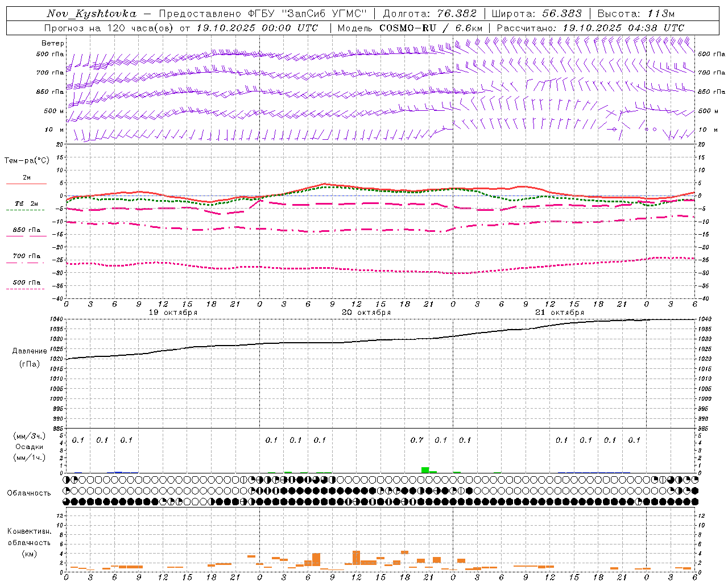Click the 'Широта: 56.383' latitude value
Viewport: 728px width, 582px height.
point(536,14)
